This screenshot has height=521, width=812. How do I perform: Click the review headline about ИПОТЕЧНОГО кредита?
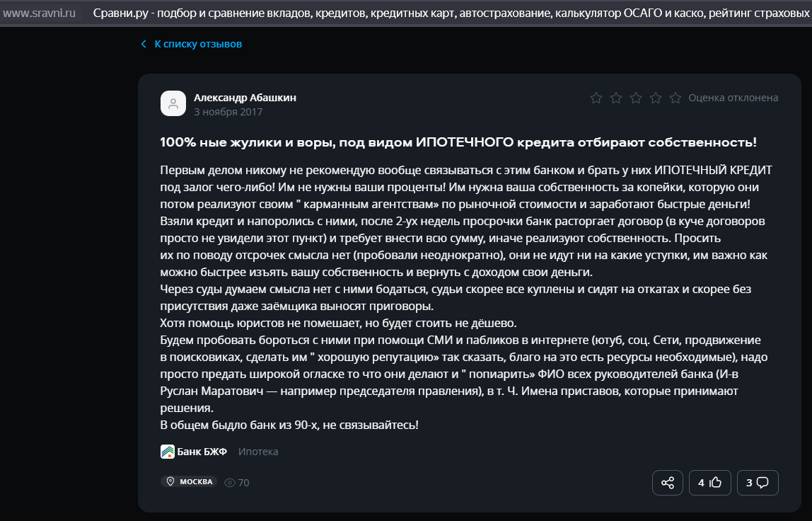458,142
